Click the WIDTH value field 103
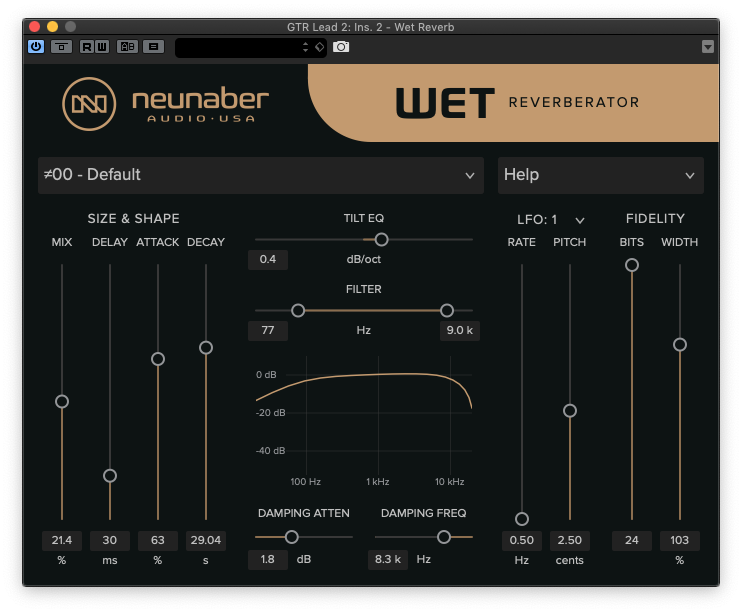The width and height of the screenshot is (742, 613). (x=680, y=540)
